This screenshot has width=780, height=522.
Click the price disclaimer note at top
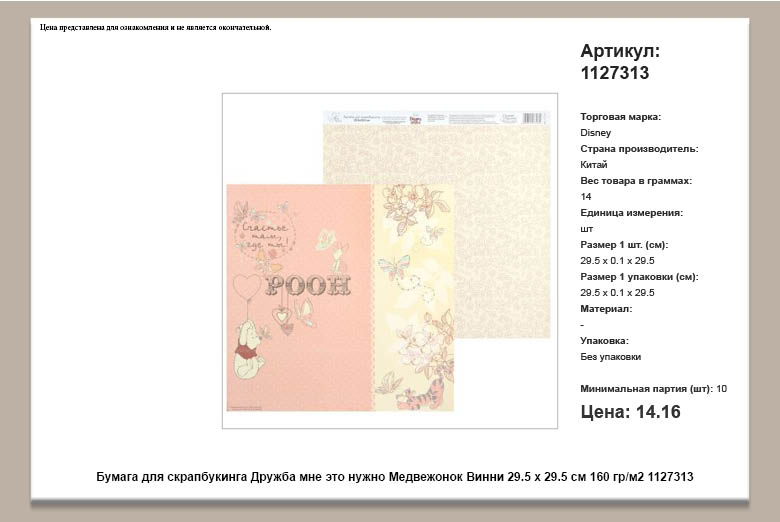tap(156, 27)
